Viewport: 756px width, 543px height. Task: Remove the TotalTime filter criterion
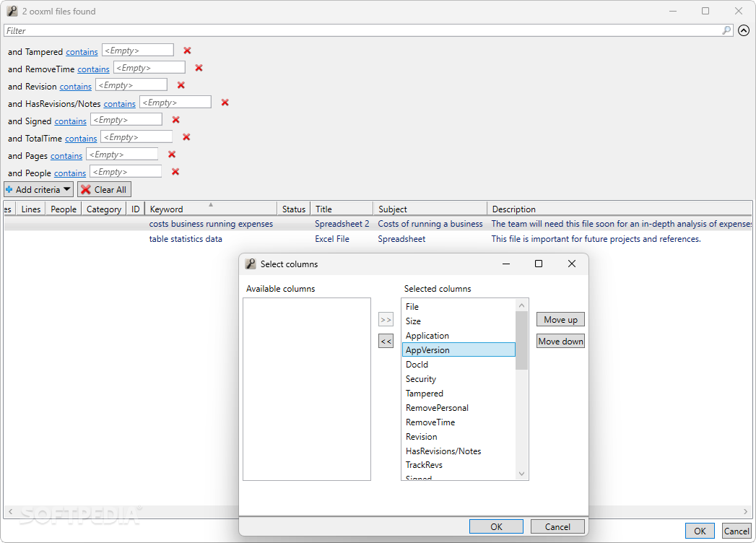pyautogui.click(x=186, y=137)
